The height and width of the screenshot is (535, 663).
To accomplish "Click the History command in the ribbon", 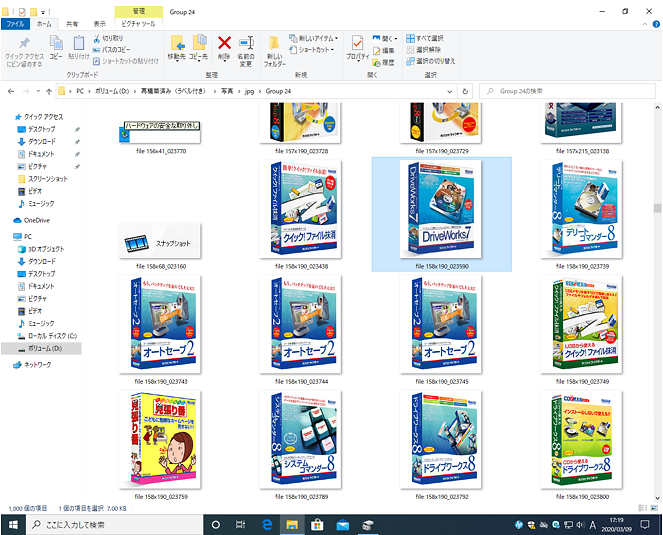I will coord(384,63).
